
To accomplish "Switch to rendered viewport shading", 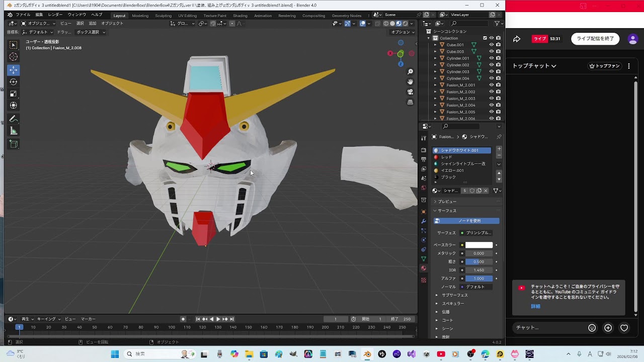I will coord(405,24).
